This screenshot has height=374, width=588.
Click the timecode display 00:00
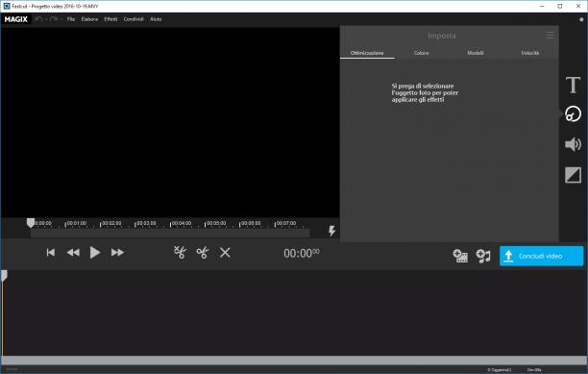[302, 253]
